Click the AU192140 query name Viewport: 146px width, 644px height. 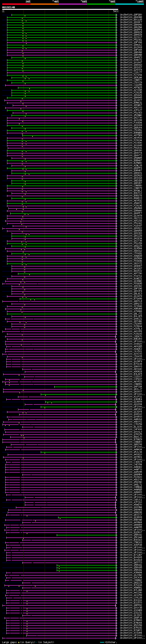pyautogui.click(x=8, y=7)
